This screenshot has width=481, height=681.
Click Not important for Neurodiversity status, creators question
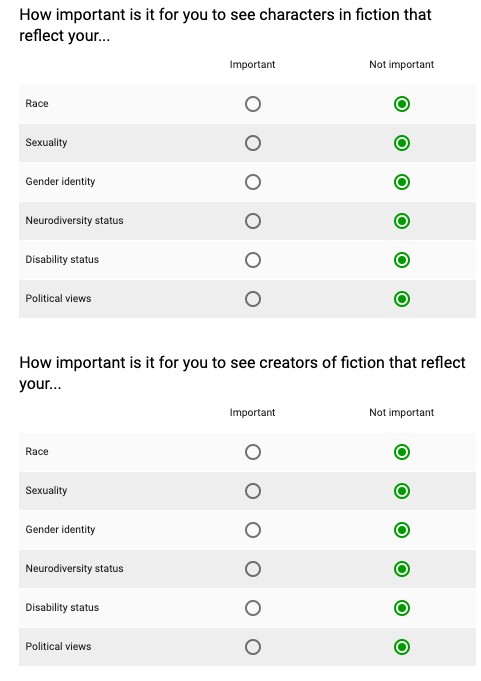tap(402, 569)
